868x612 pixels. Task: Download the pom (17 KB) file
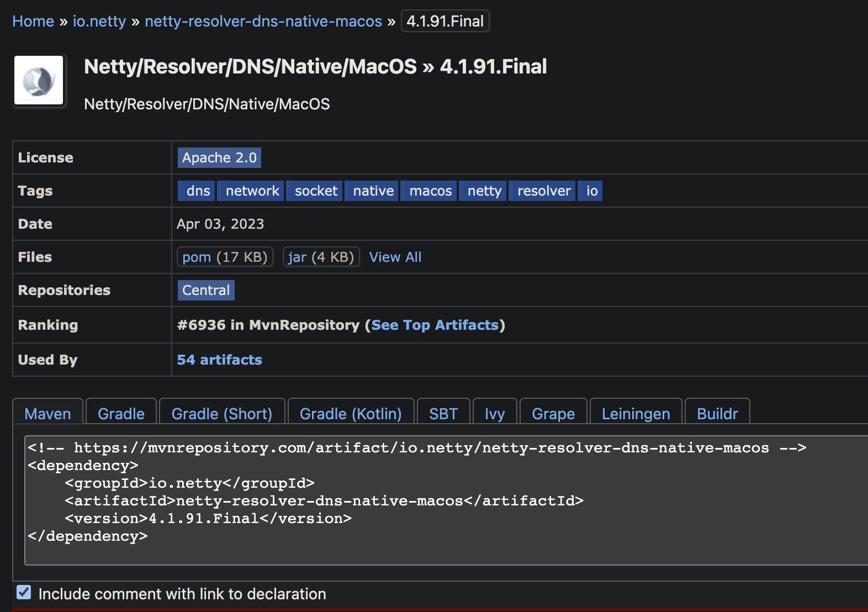coord(225,257)
